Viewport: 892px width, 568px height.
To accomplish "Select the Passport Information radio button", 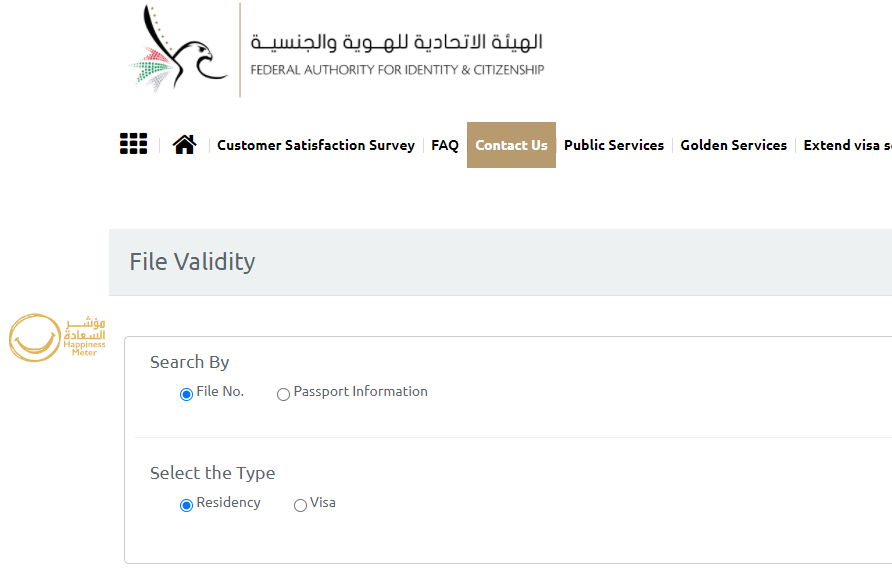I will click(x=283, y=394).
